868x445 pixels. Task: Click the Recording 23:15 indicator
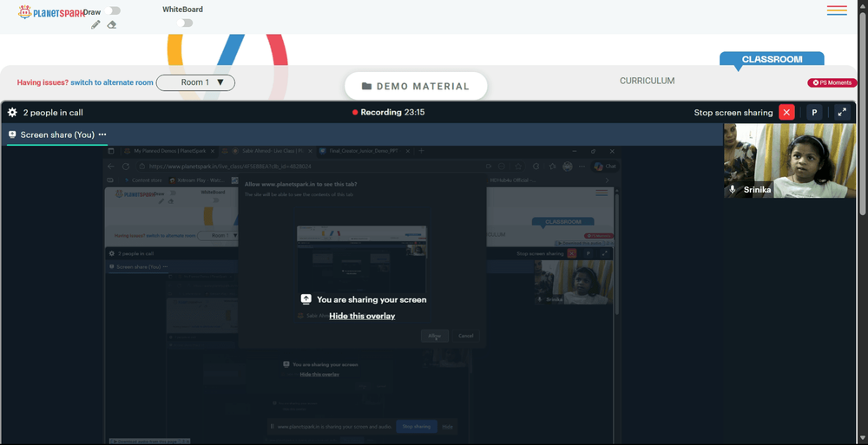(389, 113)
